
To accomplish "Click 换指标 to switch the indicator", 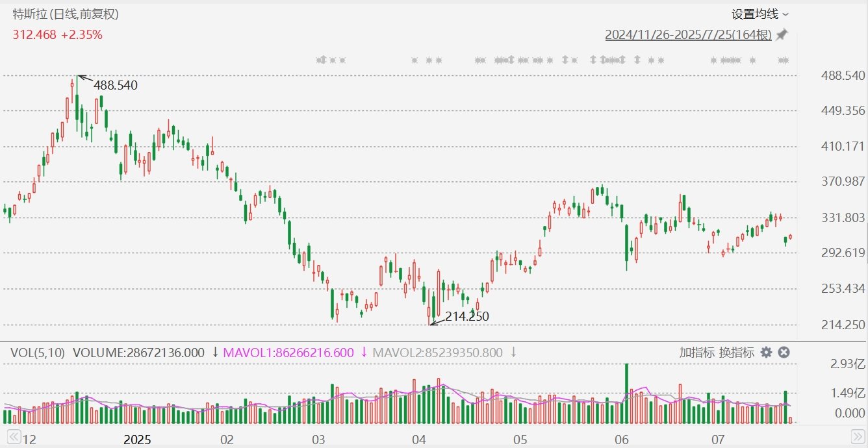I will (x=737, y=353).
